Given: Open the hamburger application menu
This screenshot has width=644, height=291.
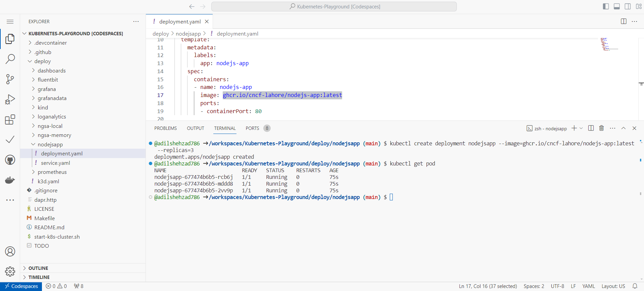Looking at the screenshot, I should [10, 21].
